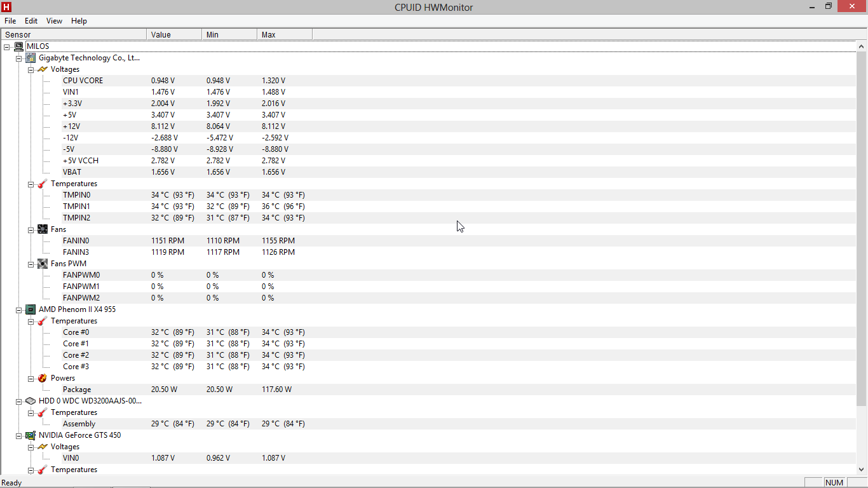The height and width of the screenshot is (488, 868).
Task: Click the motherboard Temperatures thermometer icon
Action: point(43,184)
